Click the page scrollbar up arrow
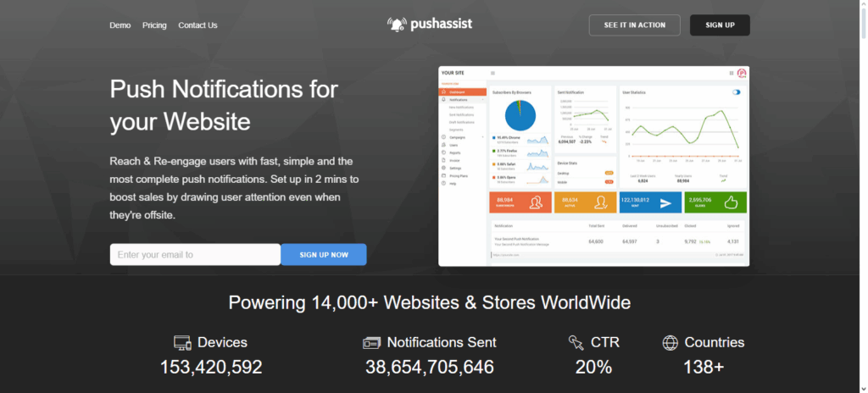The image size is (868, 393). point(863,4)
